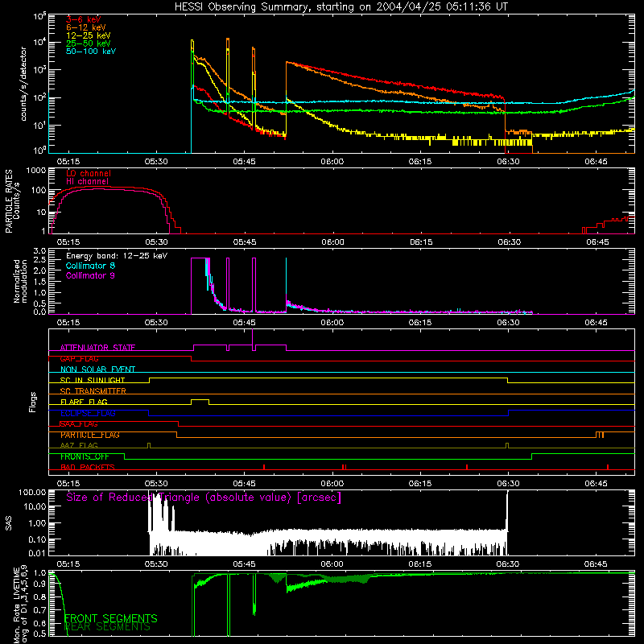Click the SC_TRANSMITTER flag label
This screenshot has height=644, width=644.
click(x=93, y=391)
